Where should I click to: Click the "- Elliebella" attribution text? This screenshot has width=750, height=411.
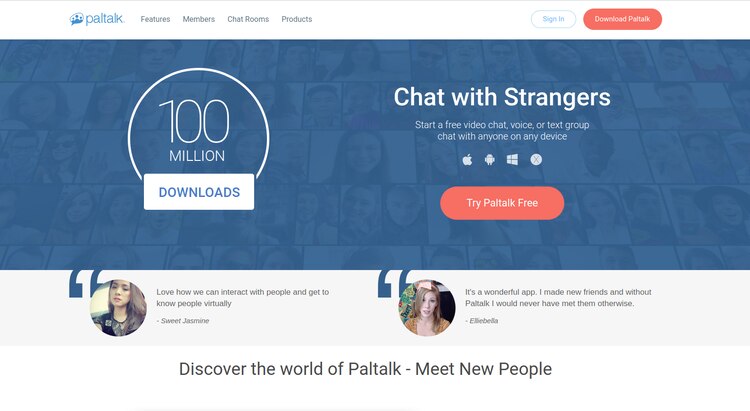pyautogui.click(x=482, y=321)
